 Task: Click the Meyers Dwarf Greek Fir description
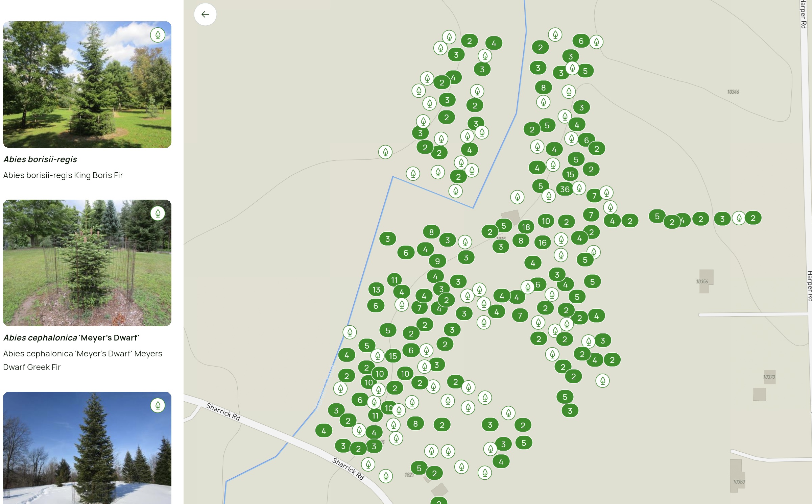point(82,360)
